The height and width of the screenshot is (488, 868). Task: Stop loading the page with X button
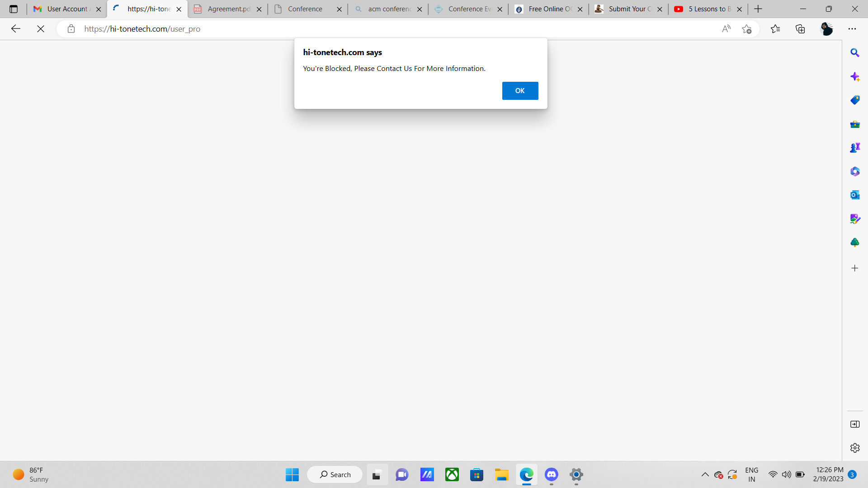41,29
